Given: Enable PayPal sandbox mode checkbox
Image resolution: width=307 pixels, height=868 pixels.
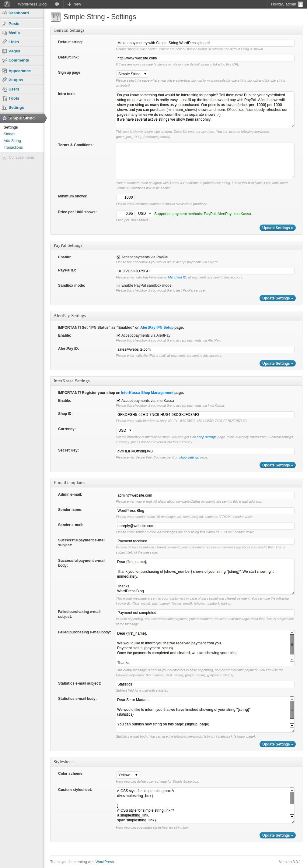Looking at the screenshot, I should click(x=118, y=285).
